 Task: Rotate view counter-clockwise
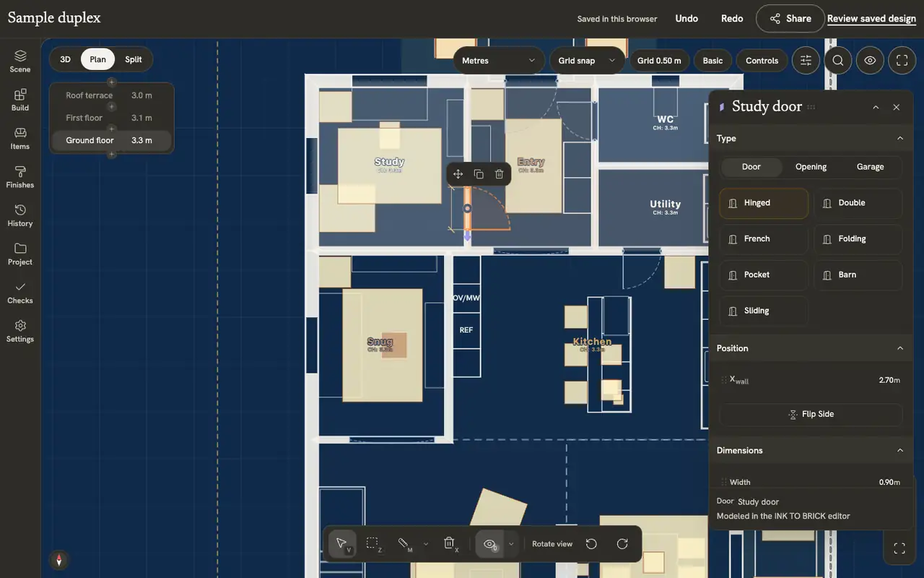(591, 543)
